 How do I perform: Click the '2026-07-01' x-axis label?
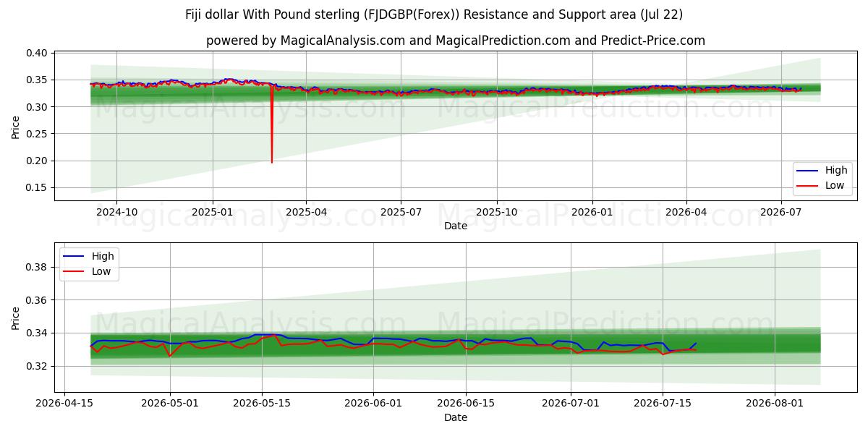click(x=571, y=404)
